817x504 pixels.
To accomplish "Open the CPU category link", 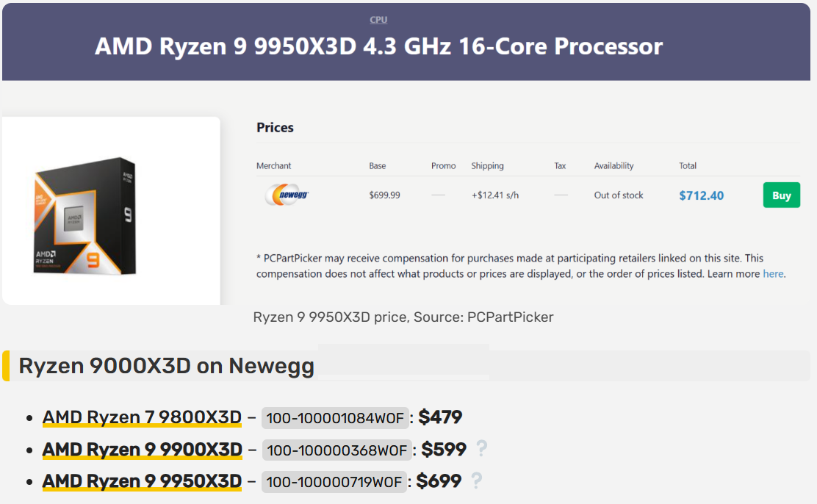I will click(378, 20).
